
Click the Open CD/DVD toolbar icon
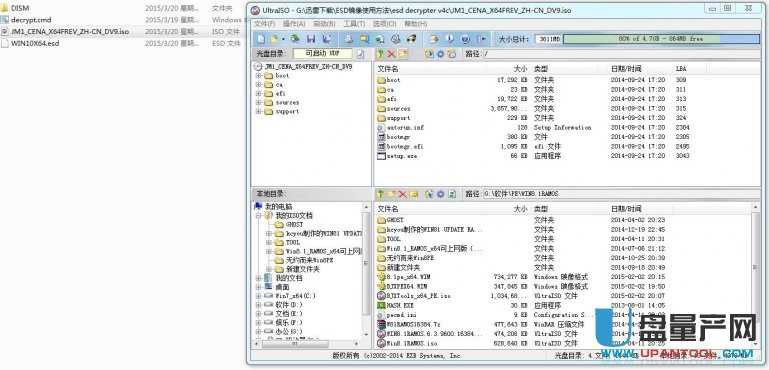tap(295, 39)
